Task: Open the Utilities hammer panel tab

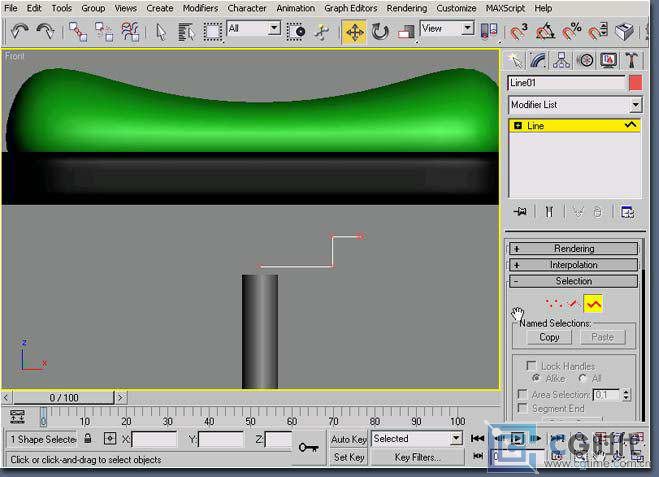Action: pyautogui.click(x=632, y=61)
